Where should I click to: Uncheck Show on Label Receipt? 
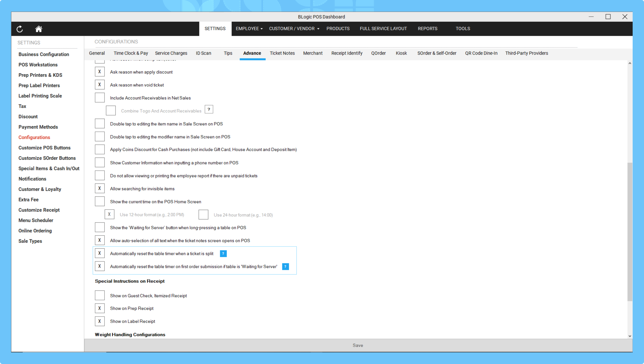(100, 321)
